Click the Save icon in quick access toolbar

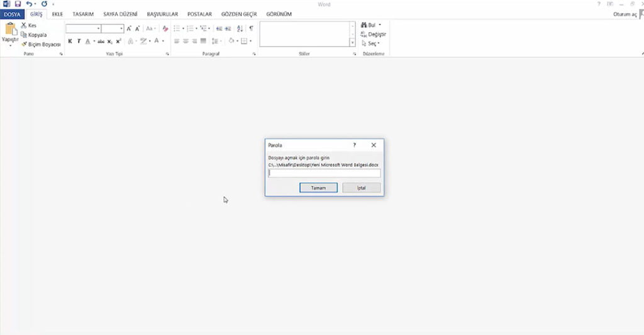(18, 4)
